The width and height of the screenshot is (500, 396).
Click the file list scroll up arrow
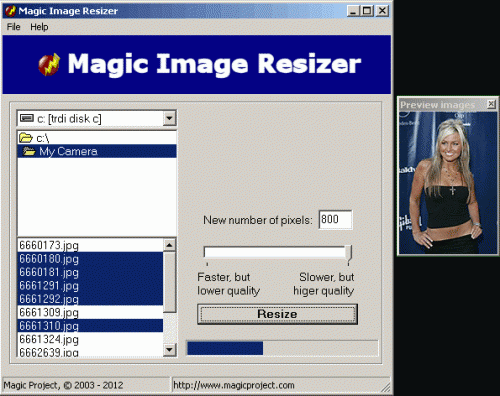click(169, 245)
